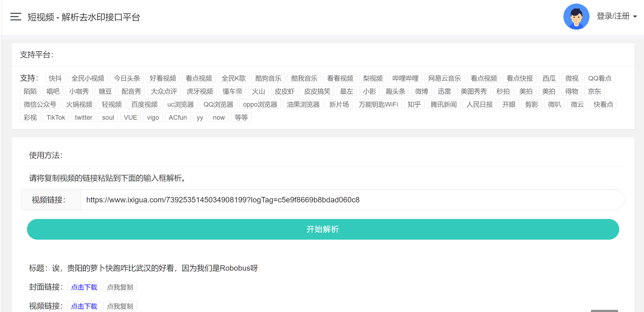644x312 pixels.
Task: Select the 全民小视频 tag
Action: tap(88, 78)
